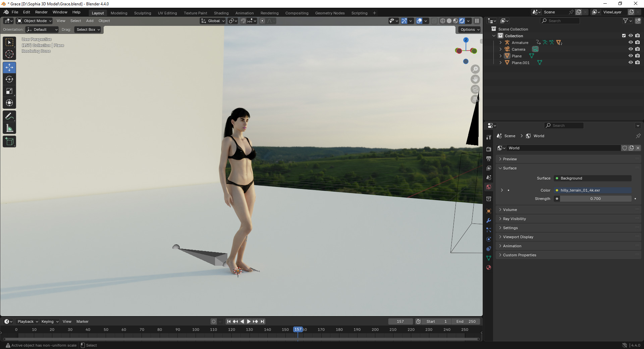Click the viewport zoom magnifier gizmo
Image resolution: width=644 pixels, height=349 pixels.
475,69
